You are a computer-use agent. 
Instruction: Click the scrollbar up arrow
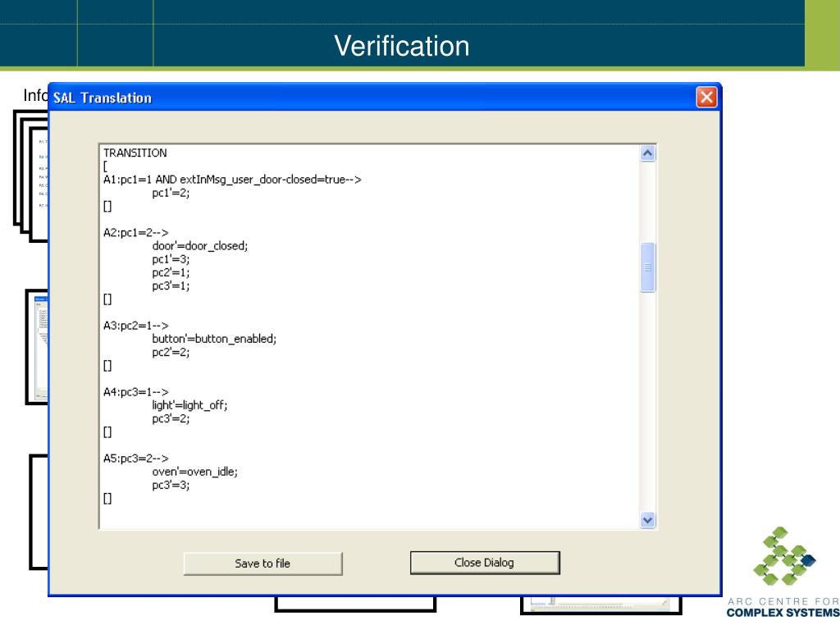(647, 153)
